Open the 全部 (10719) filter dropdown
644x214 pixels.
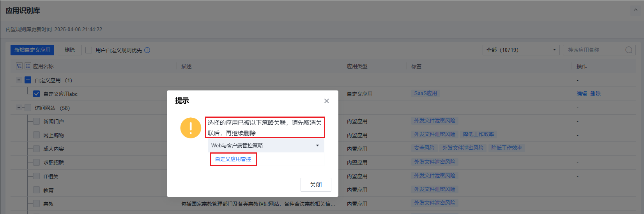point(521,50)
